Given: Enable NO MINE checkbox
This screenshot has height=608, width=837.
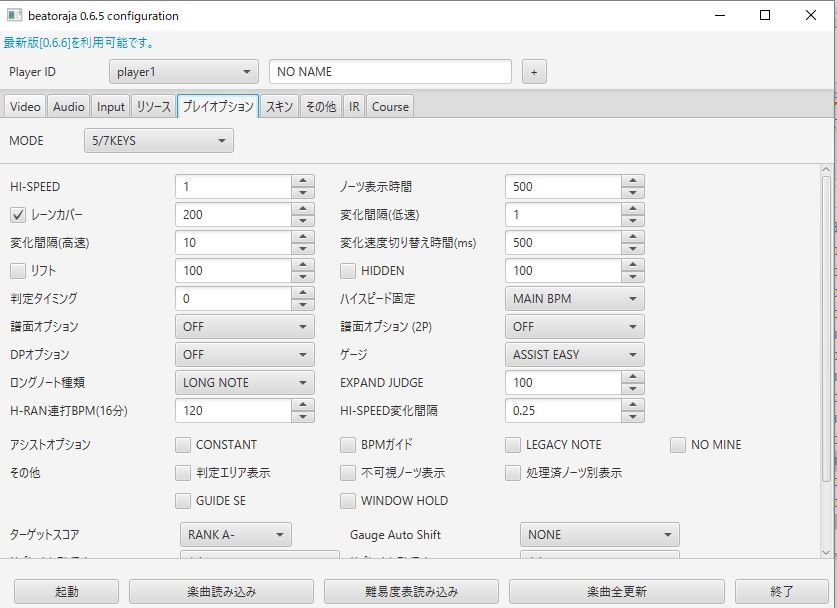Looking at the screenshot, I should click(x=678, y=445).
